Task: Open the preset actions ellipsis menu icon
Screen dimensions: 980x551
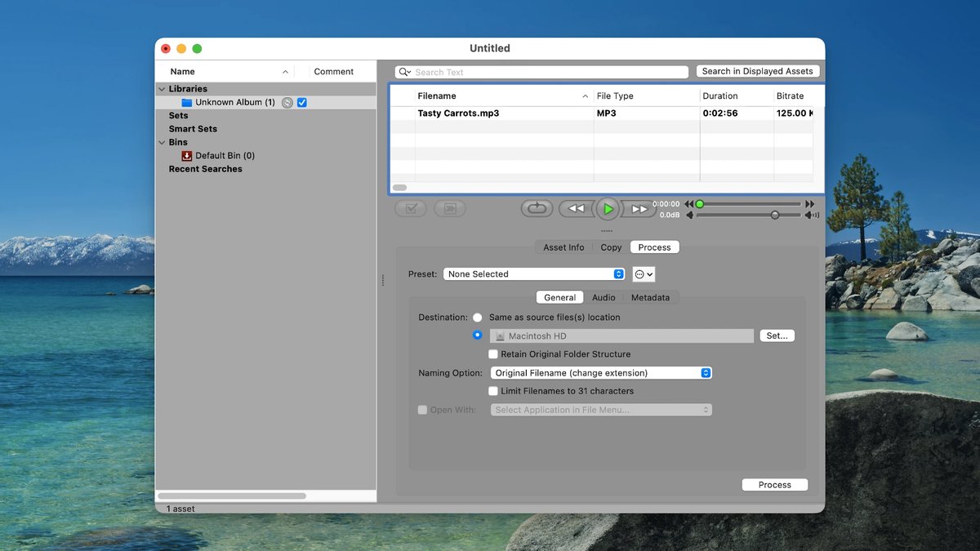Action: tap(644, 273)
